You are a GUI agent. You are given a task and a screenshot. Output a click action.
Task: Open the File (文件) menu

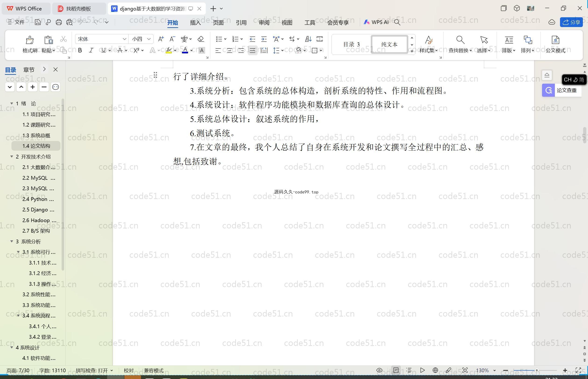16,22
